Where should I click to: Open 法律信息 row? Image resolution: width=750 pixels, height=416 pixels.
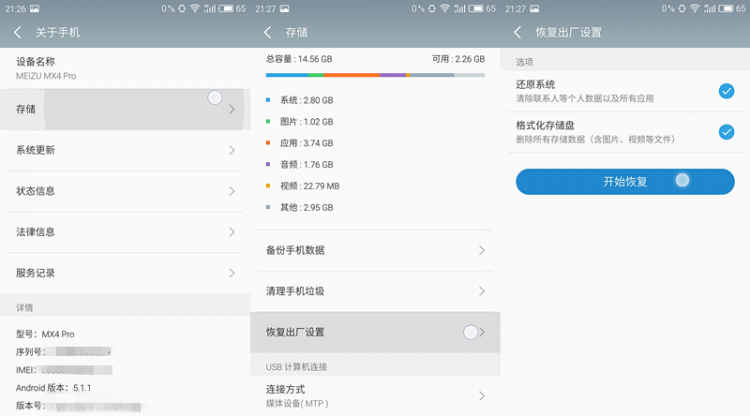pos(125,232)
